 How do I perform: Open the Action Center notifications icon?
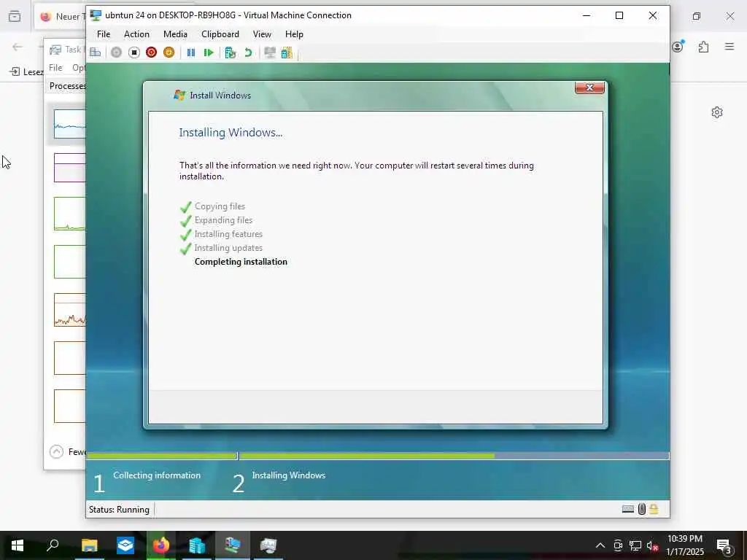click(724, 547)
